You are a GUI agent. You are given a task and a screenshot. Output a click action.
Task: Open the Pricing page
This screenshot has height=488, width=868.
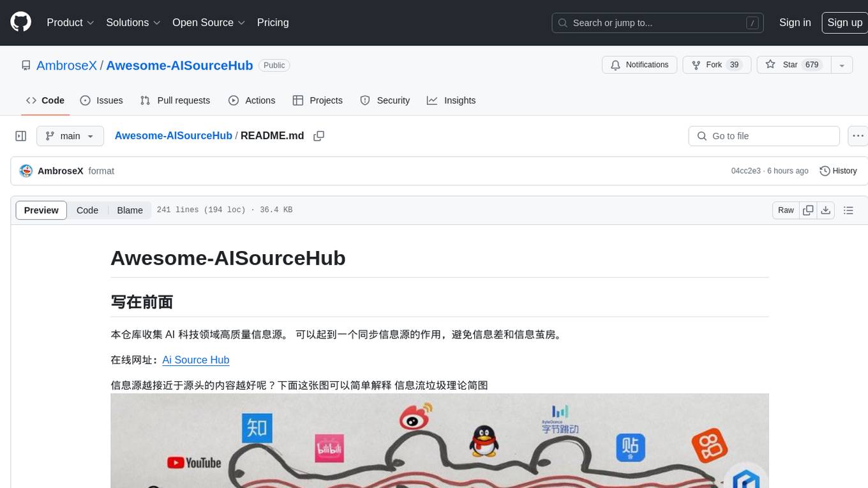(x=273, y=22)
